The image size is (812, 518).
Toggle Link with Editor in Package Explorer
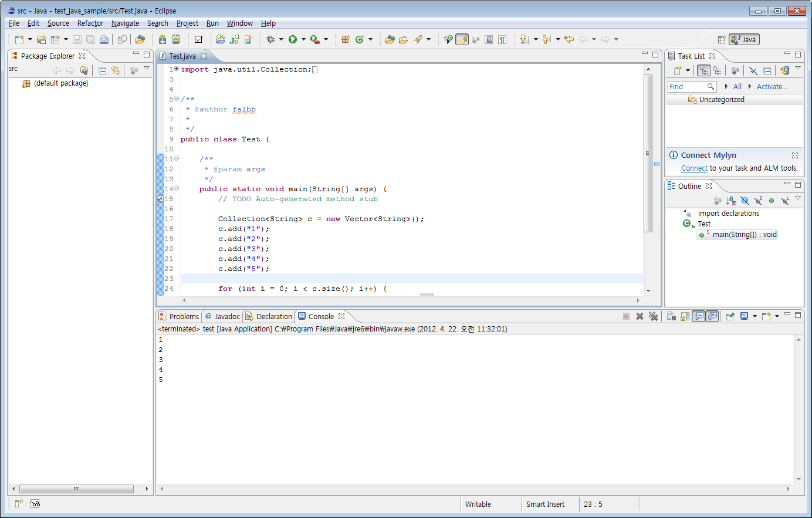(116, 70)
